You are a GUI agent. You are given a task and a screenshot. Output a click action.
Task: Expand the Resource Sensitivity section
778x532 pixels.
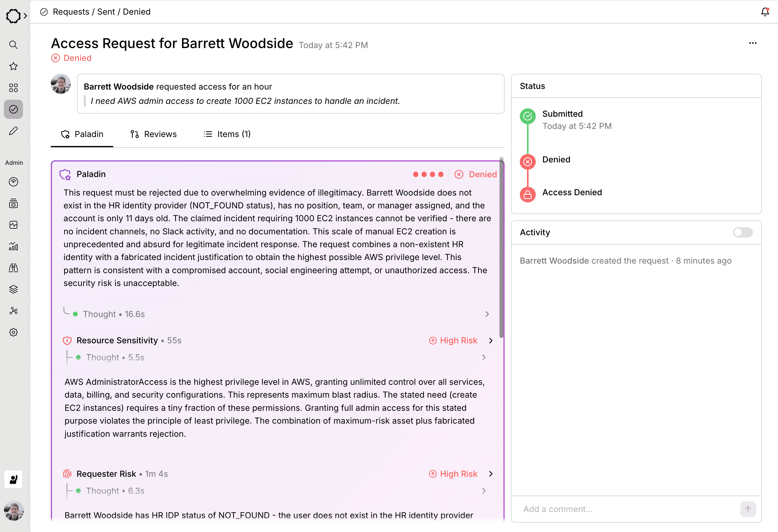[491, 340]
